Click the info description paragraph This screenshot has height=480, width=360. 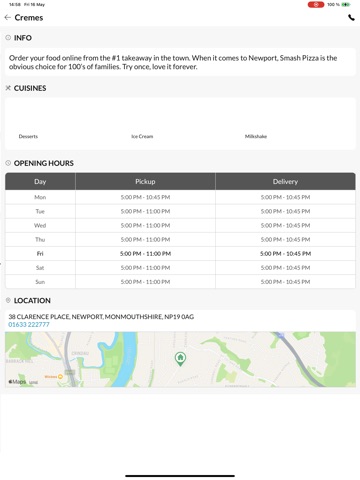[173, 62]
